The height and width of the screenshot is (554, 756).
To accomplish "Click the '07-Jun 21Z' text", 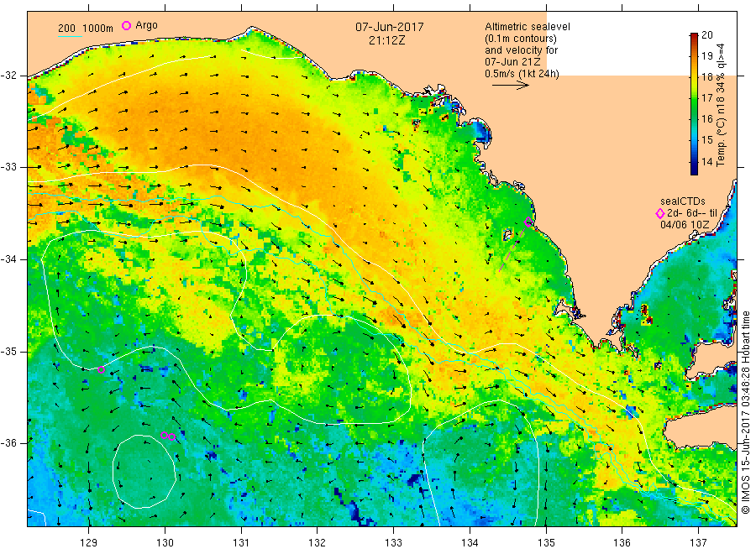I will [x=512, y=61].
